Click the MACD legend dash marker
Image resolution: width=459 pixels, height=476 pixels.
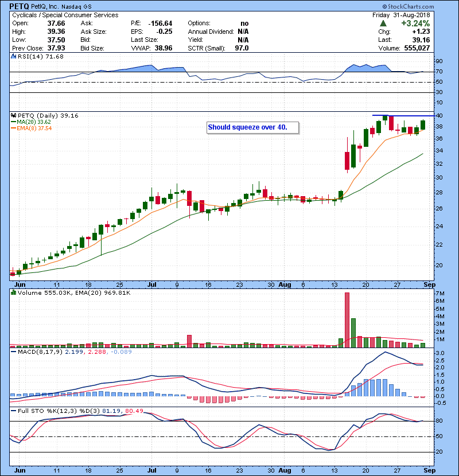[x=13, y=352]
